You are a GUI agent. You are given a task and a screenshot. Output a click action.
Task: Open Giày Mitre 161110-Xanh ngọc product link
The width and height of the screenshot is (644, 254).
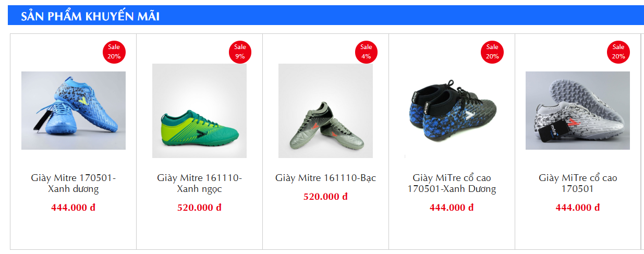pyautogui.click(x=199, y=184)
